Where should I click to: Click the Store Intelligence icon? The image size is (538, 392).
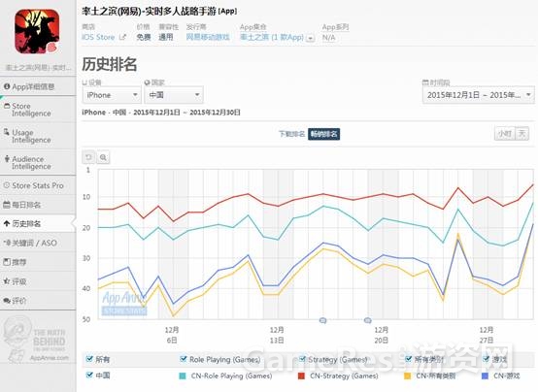7,106
